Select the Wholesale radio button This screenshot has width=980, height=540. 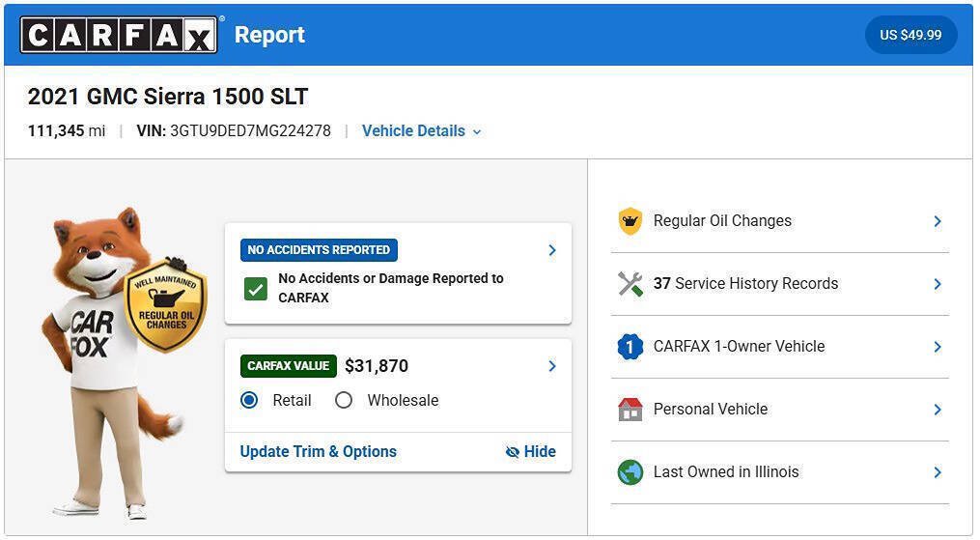344,400
